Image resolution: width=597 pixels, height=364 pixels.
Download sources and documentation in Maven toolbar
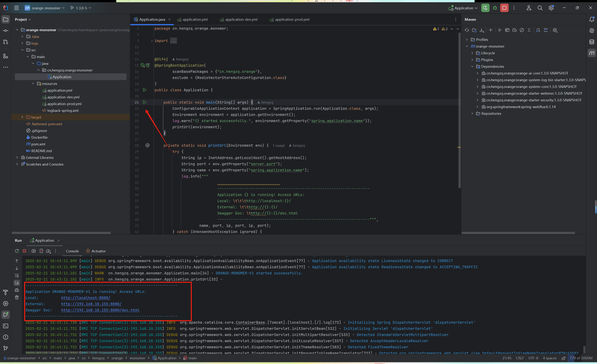(482, 30)
